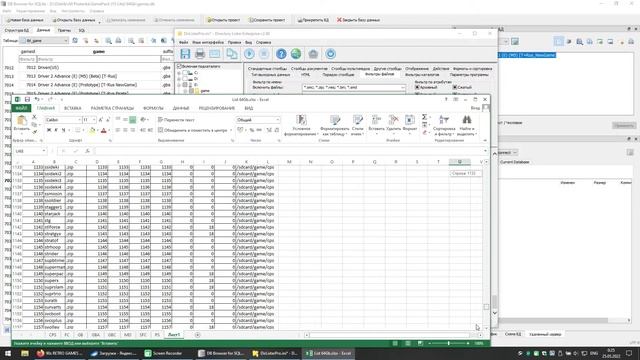Click Open Project button in DB Browser
The image size is (640, 360).
coord(224,20)
